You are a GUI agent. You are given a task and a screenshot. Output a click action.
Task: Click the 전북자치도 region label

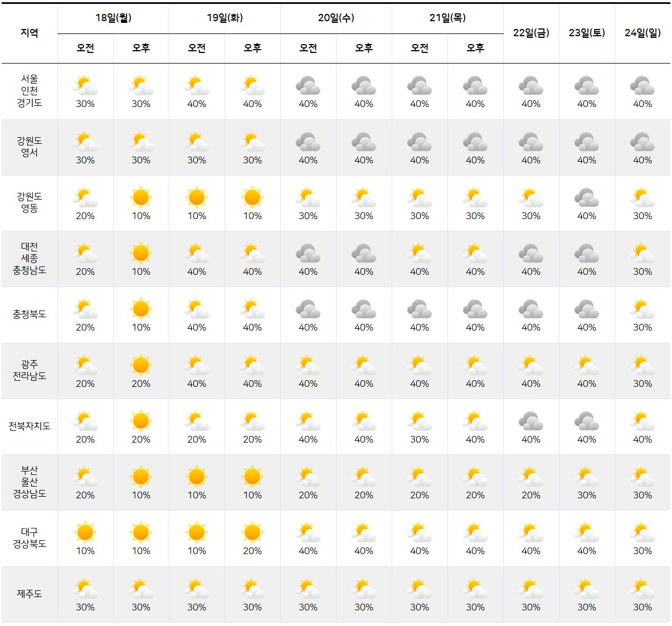(x=30, y=426)
